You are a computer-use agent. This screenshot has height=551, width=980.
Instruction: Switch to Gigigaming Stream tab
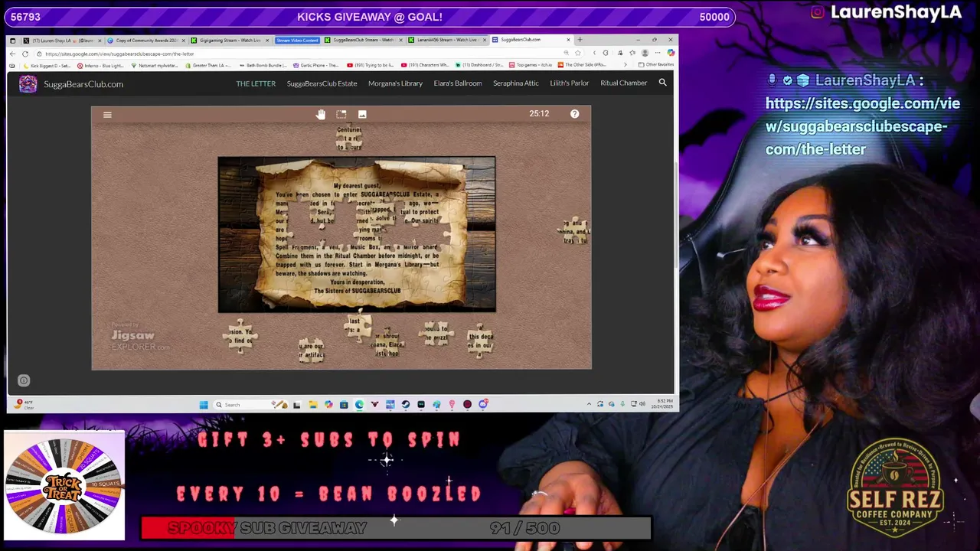[230, 40]
